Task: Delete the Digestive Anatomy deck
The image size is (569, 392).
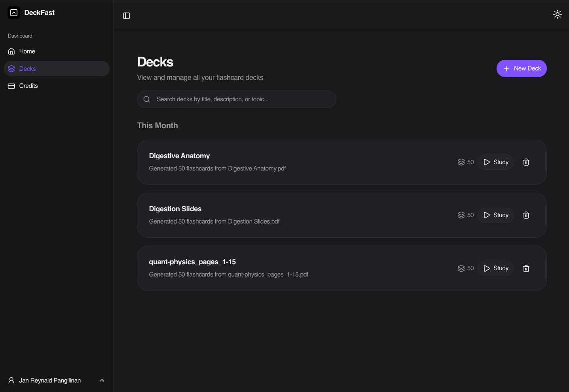Action: tap(526, 162)
